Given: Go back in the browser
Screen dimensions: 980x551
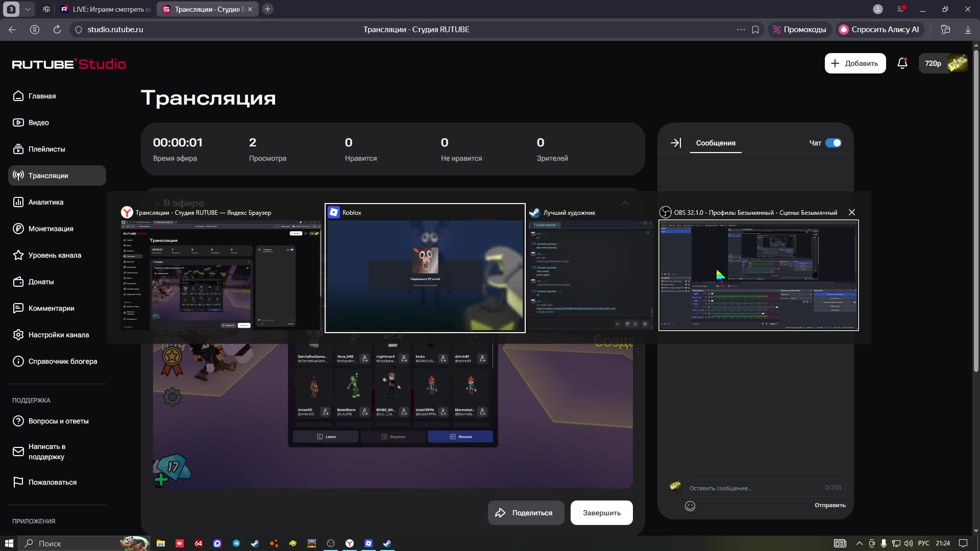Looking at the screenshot, I should tap(12, 30).
